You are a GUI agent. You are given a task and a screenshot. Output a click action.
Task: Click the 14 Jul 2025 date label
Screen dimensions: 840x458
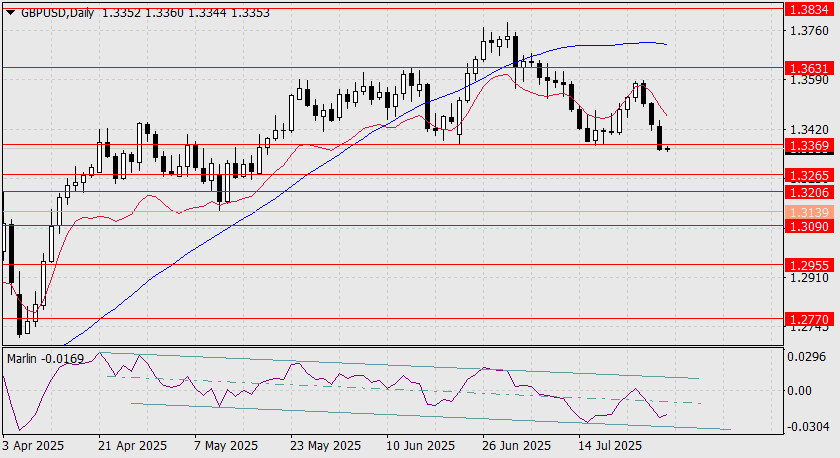[x=610, y=446]
